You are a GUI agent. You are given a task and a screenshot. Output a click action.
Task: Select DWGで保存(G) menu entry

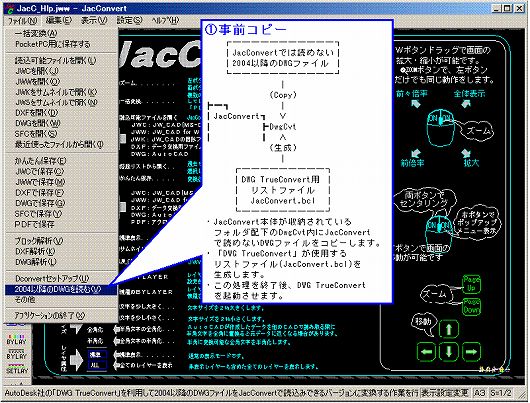pos(61,203)
